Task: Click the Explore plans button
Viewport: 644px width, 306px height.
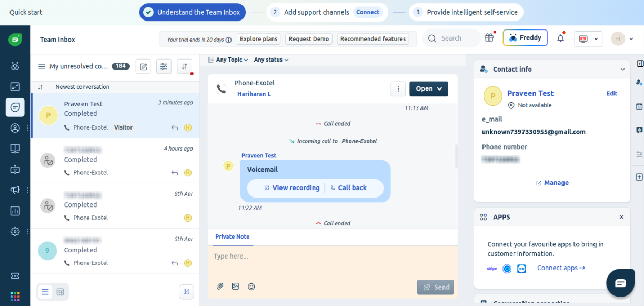Action: 259,39
